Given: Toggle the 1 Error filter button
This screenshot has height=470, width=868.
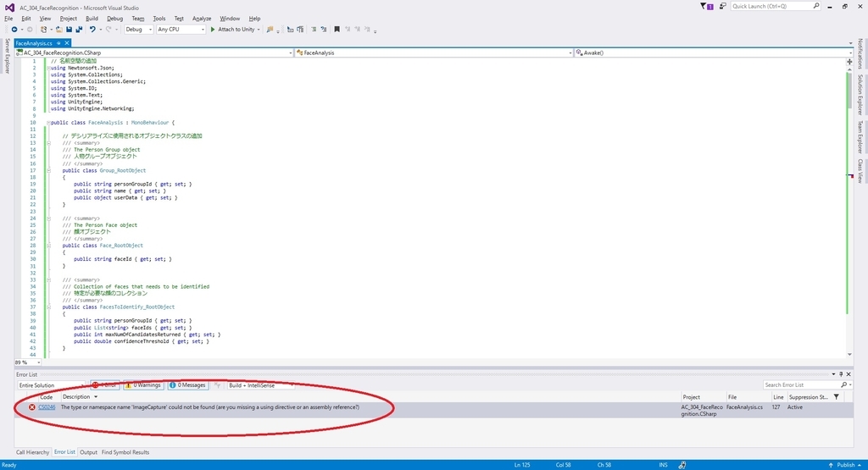Looking at the screenshot, I should (104, 385).
